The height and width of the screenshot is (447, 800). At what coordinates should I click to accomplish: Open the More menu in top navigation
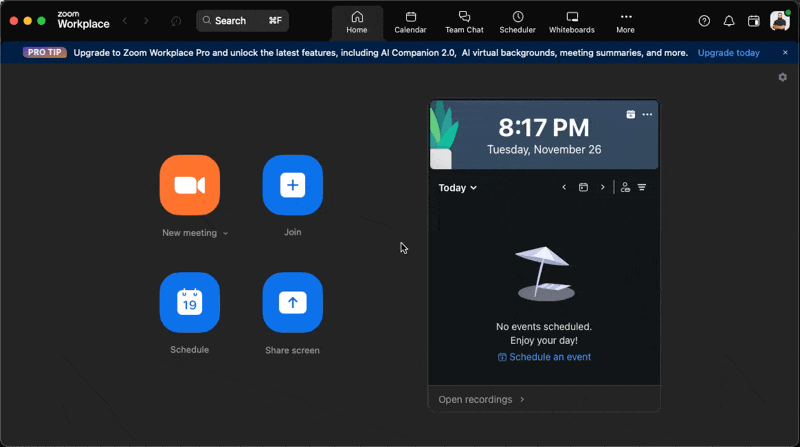625,22
